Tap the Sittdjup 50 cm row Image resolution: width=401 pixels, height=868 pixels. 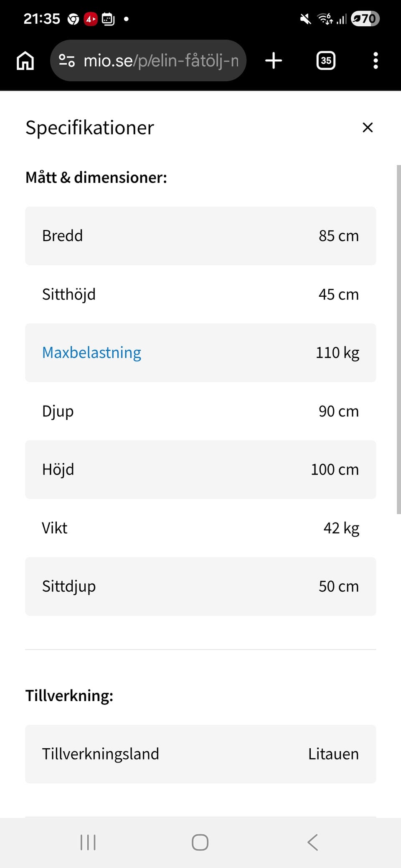pos(200,586)
